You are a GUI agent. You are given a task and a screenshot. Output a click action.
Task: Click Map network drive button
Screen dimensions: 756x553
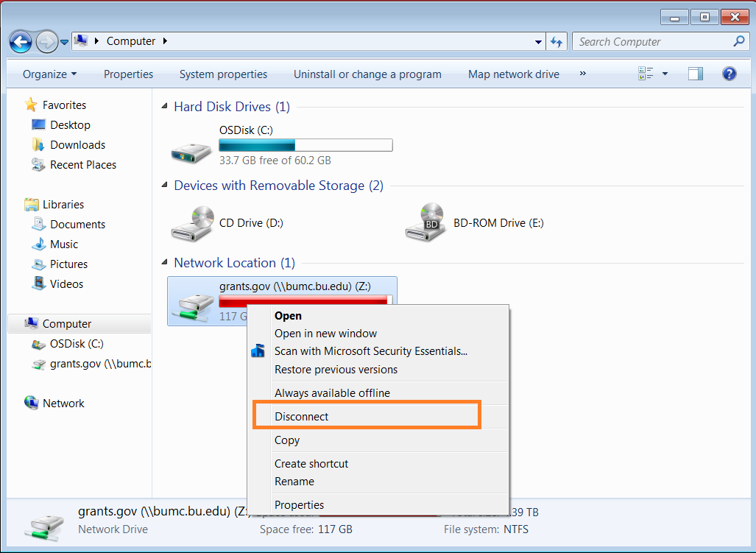(x=514, y=74)
